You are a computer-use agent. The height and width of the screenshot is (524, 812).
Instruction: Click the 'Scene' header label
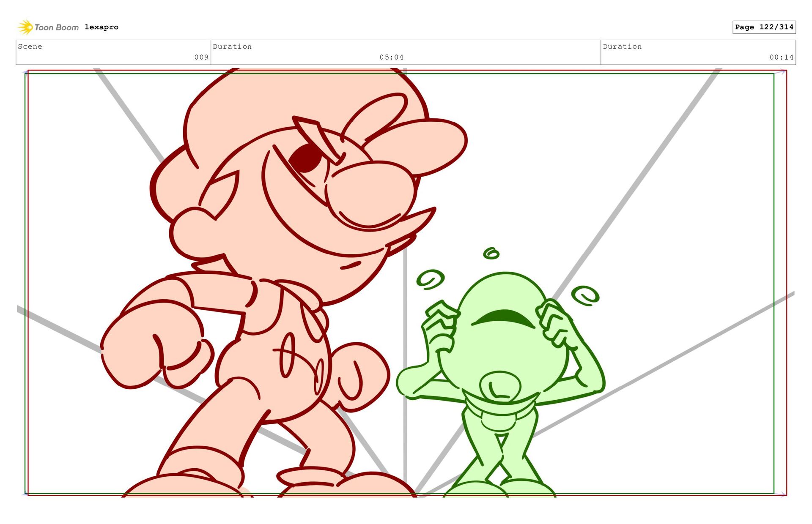click(30, 46)
